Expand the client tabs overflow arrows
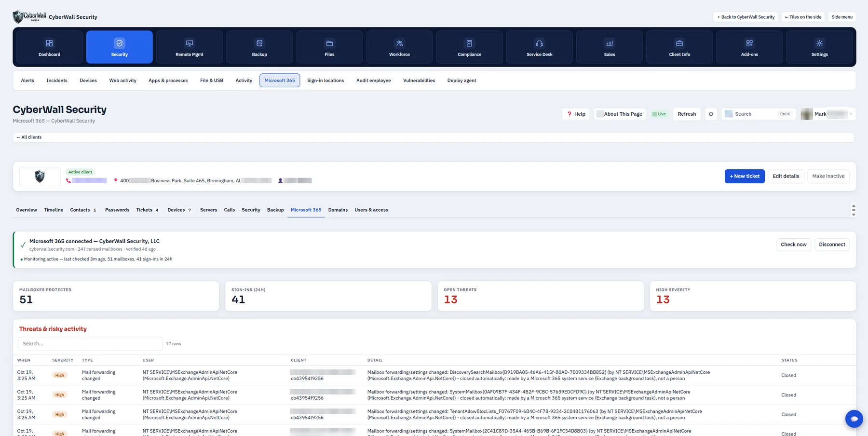Viewport: 868px width, 436px height. coord(854,210)
